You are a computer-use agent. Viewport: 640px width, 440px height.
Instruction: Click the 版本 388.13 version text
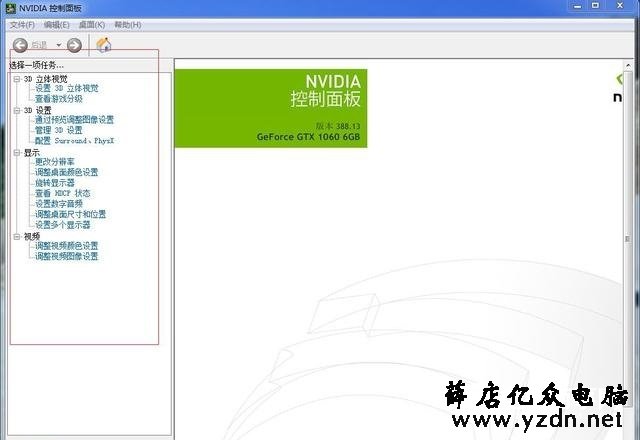point(338,126)
